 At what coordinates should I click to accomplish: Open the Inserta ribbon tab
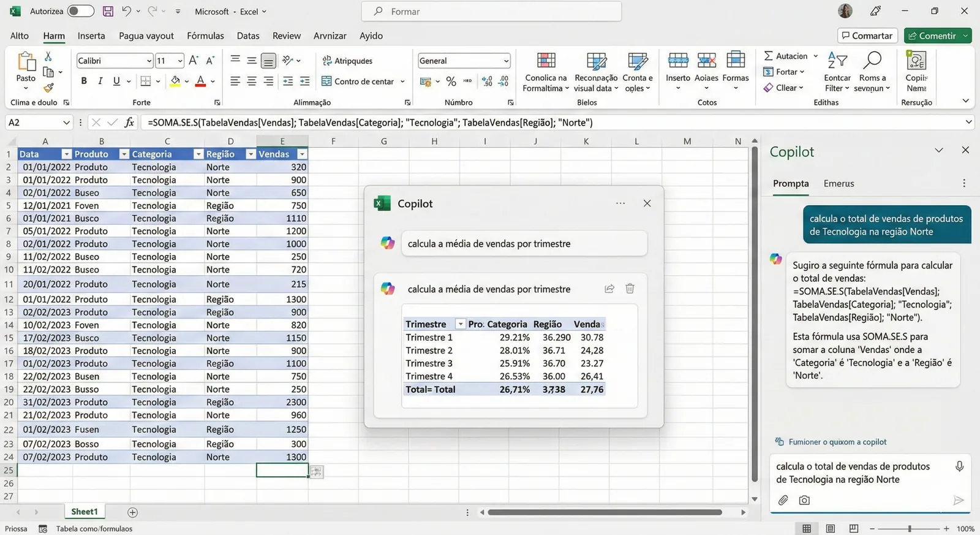coord(91,36)
